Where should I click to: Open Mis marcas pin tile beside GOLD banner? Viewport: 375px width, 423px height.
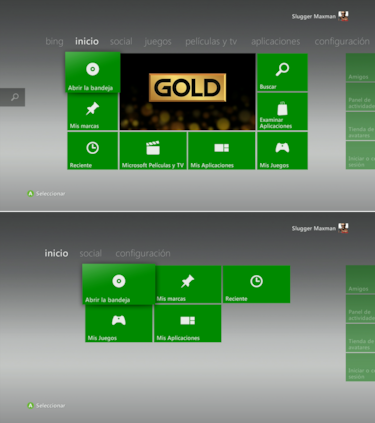click(93, 112)
